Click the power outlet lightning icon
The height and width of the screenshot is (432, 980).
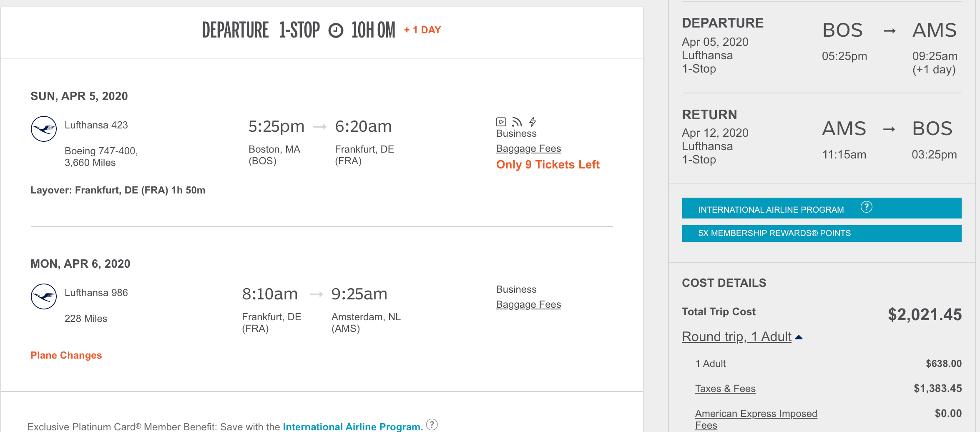(x=533, y=122)
